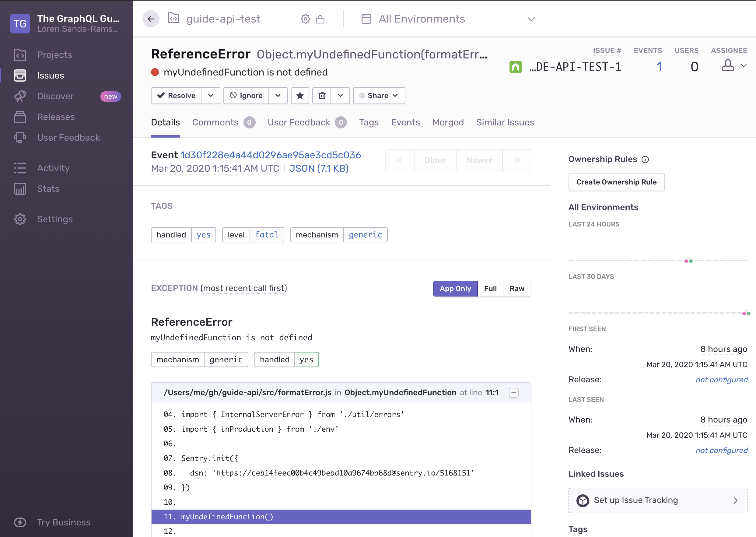The height and width of the screenshot is (537, 756).
Task: Click the events count '1'
Action: point(659,67)
